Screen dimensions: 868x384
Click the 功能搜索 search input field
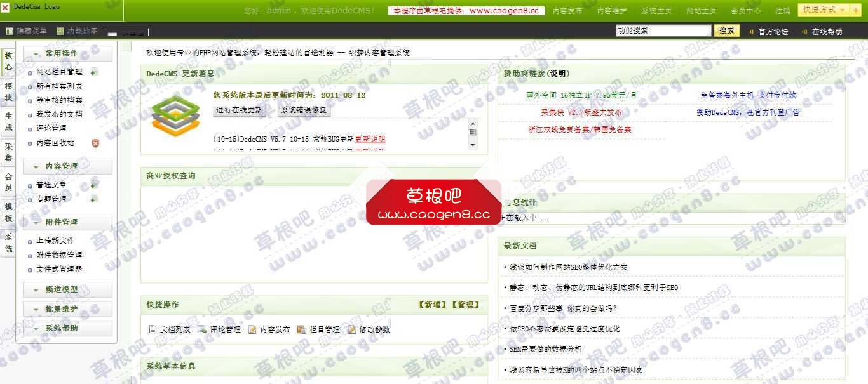pyautogui.click(x=663, y=30)
